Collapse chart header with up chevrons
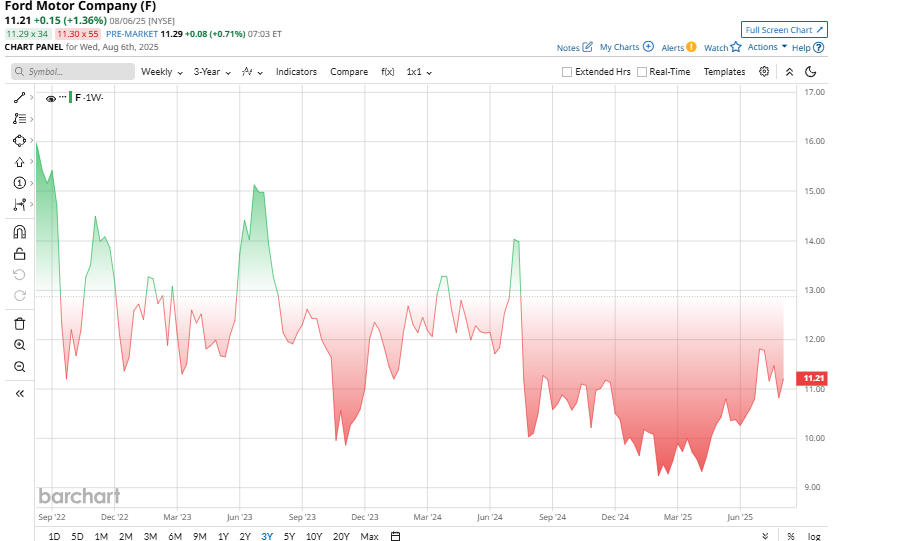Image resolution: width=915 pixels, height=541 pixels. 789,72
